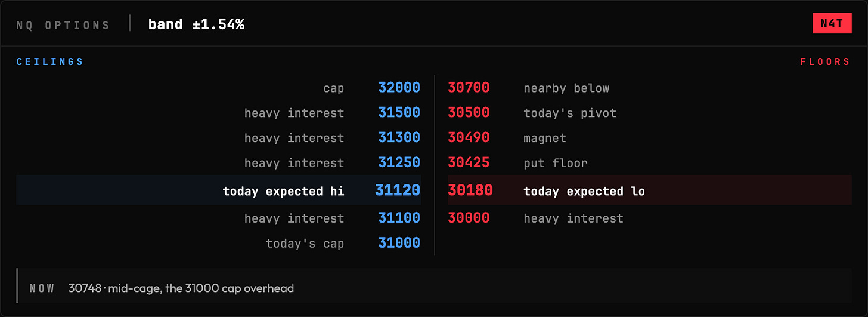Open the FLOORS section header

825,62
